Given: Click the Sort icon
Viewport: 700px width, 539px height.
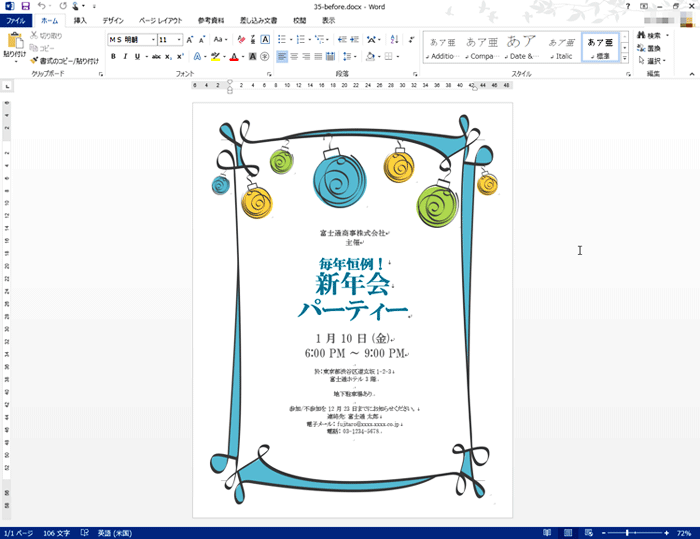Looking at the screenshot, I should 394,40.
